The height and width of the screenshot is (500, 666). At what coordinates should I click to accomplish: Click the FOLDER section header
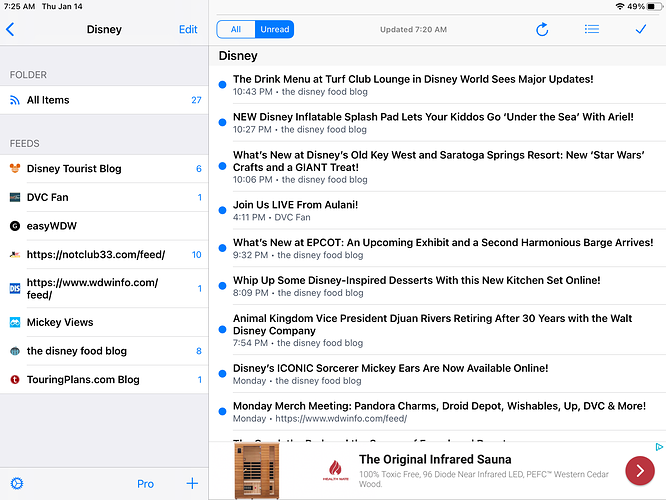coord(28,75)
